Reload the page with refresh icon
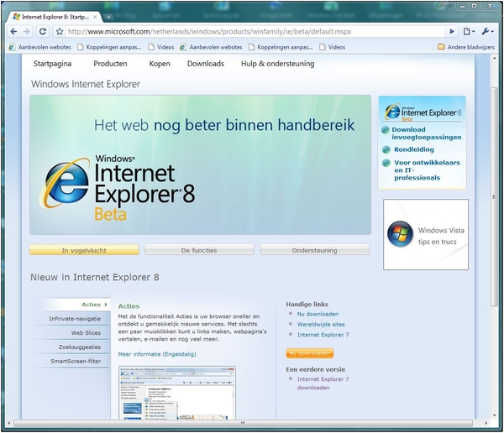Screen dimensions: 504x433 point(43,32)
